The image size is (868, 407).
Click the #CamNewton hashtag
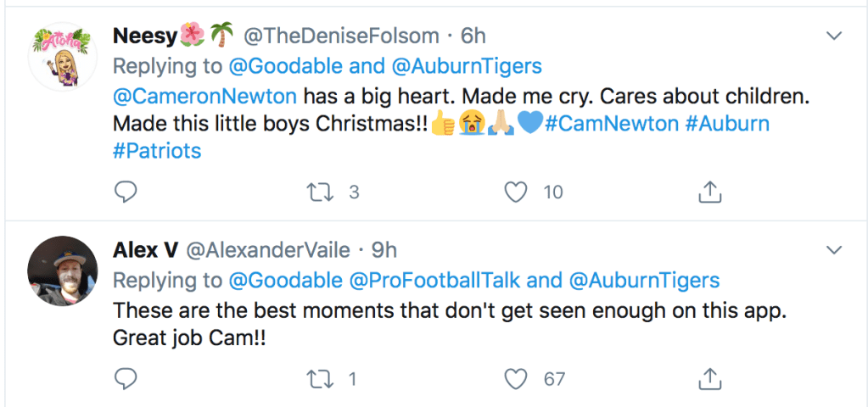pos(611,124)
